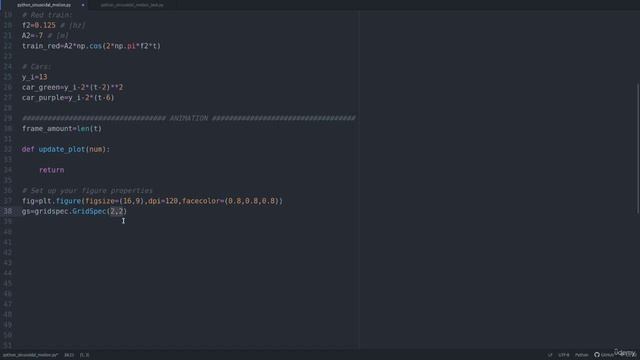The width and height of the screenshot is (640, 360).
Task: Click the car_green assignment line
Action: [73, 87]
